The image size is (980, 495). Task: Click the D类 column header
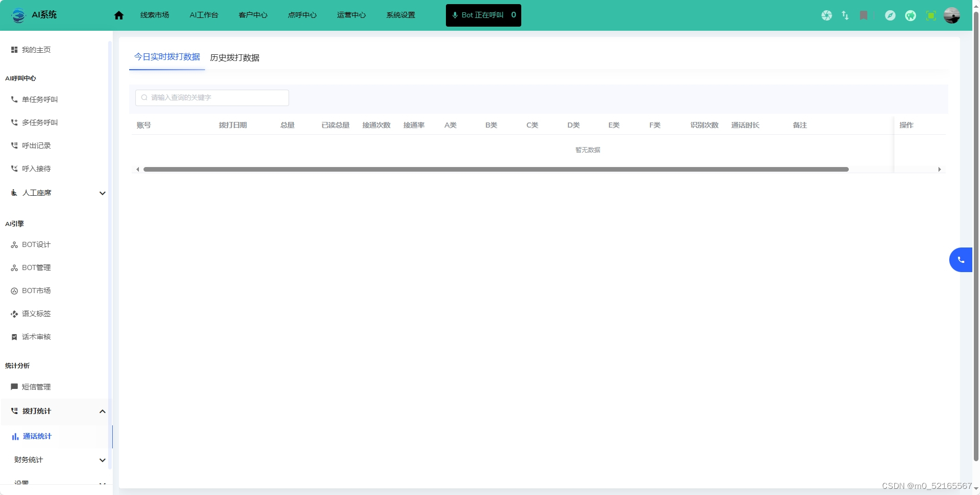(573, 125)
